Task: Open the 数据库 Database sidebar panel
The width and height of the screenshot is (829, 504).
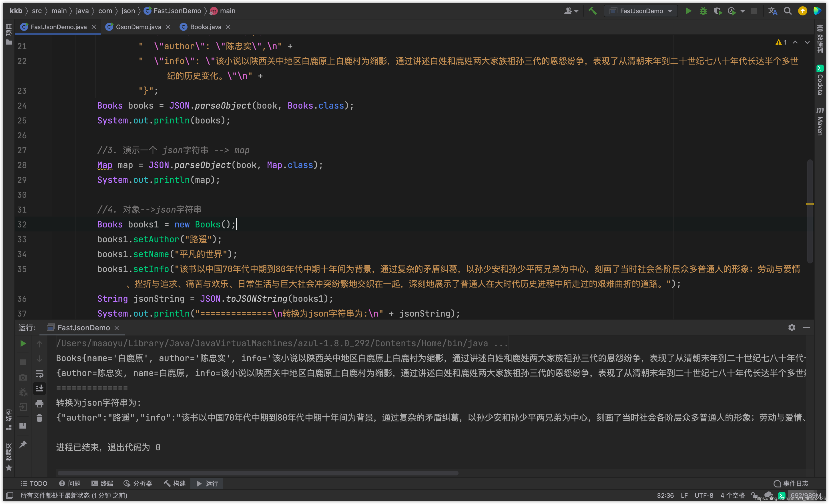Action: coord(820,39)
